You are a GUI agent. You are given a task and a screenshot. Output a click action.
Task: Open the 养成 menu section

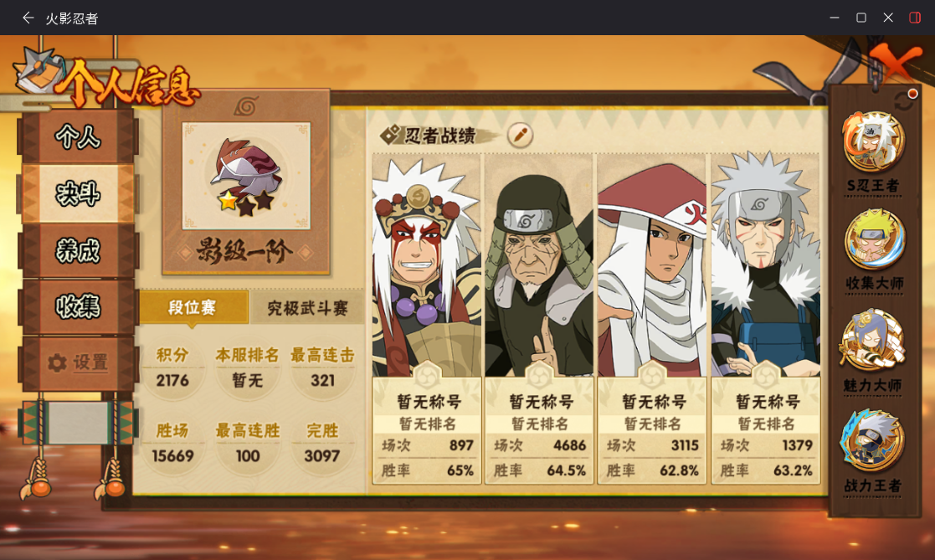(78, 250)
